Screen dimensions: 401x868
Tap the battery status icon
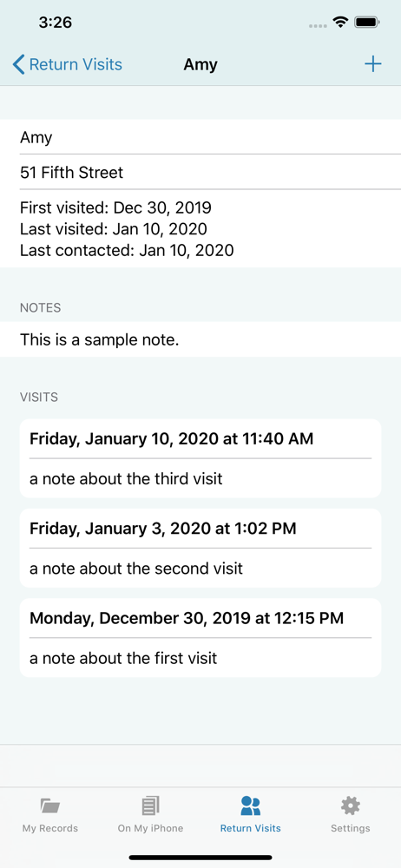point(366,23)
